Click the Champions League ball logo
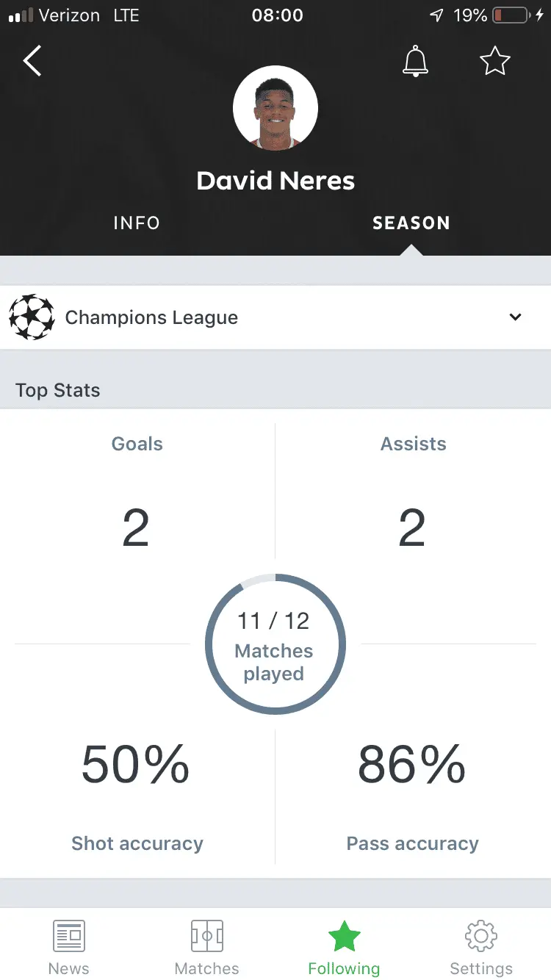Screen dimensions: 551x980 point(32,317)
